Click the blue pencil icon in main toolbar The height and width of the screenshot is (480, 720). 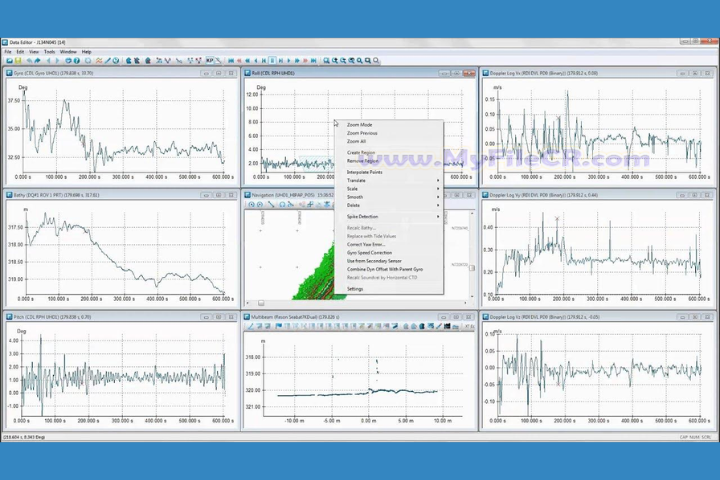107,61
